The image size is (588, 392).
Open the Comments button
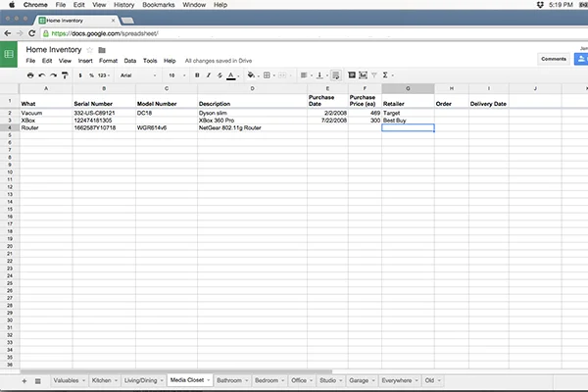[x=554, y=59]
